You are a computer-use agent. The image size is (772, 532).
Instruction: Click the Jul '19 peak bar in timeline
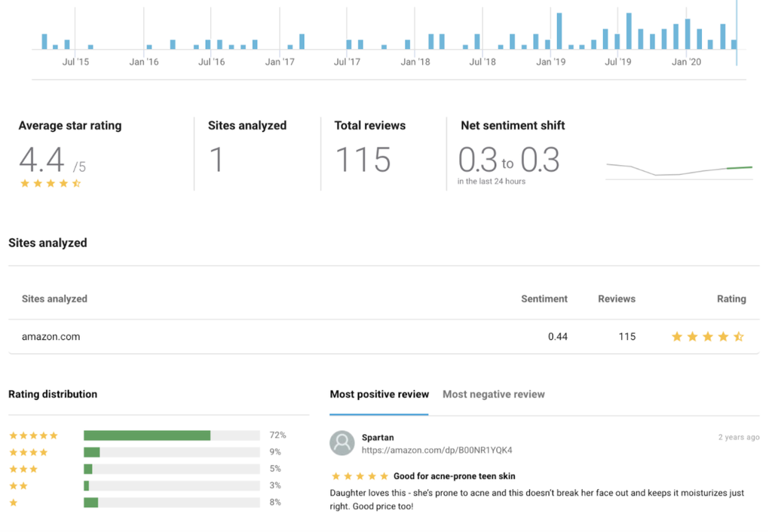(629, 32)
